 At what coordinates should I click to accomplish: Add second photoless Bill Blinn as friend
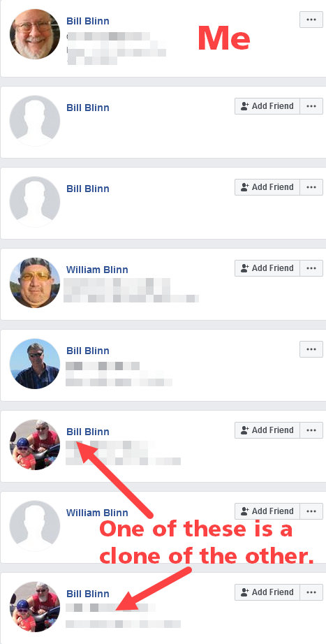pyautogui.click(x=267, y=187)
